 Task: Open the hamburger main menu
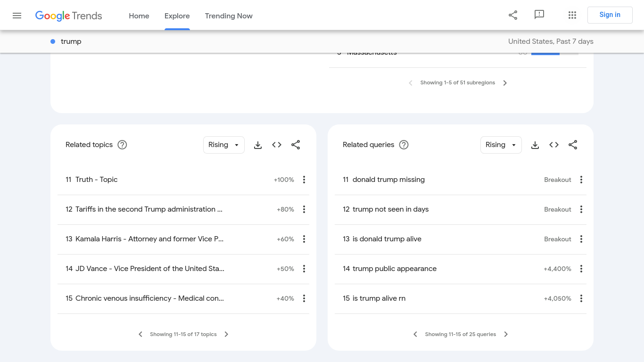point(17,16)
